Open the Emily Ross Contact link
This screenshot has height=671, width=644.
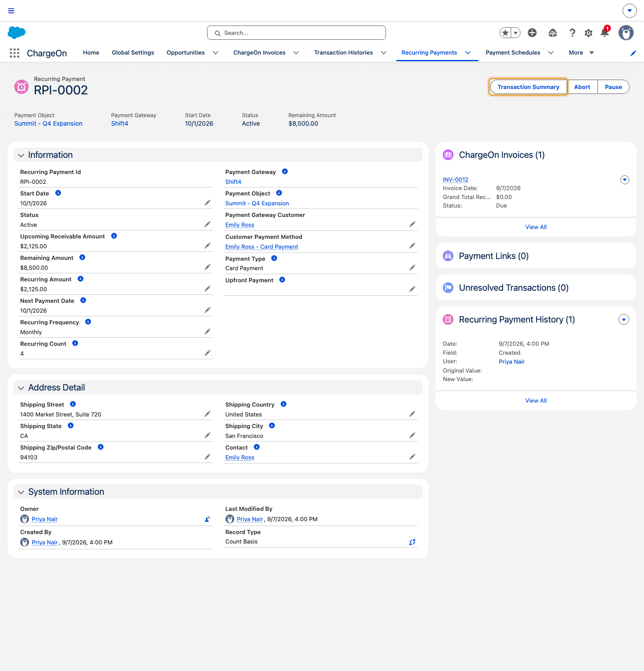[x=240, y=457]
